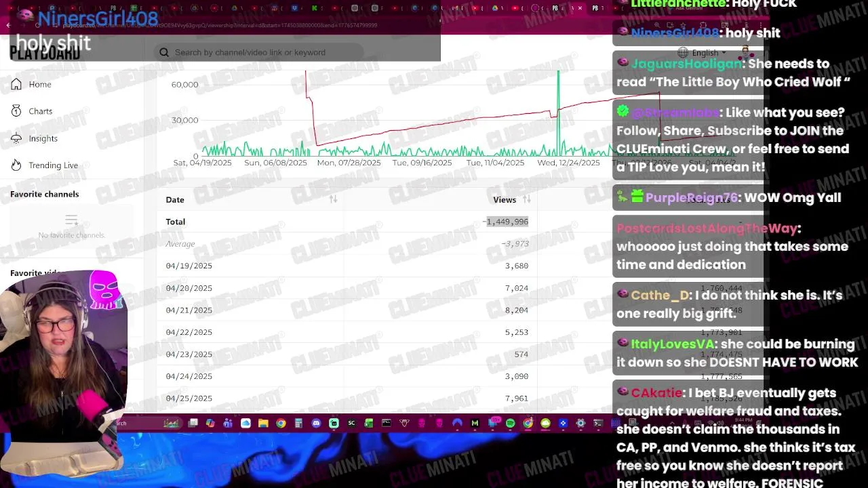Screen dimensions: 868x488
Task: Click the 60,000 y-axis label
Action: click(184, 85)
